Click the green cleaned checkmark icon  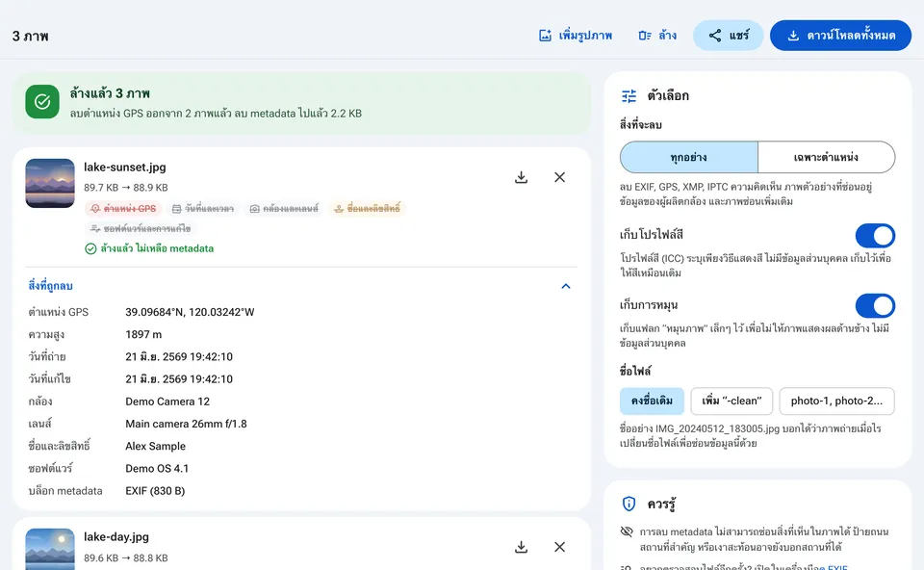click(42, 102)
